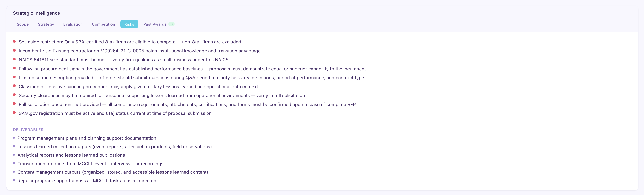Click the DELIVERABLES section label
This screenshot has height=195, width=644.
tap(28, 130)
